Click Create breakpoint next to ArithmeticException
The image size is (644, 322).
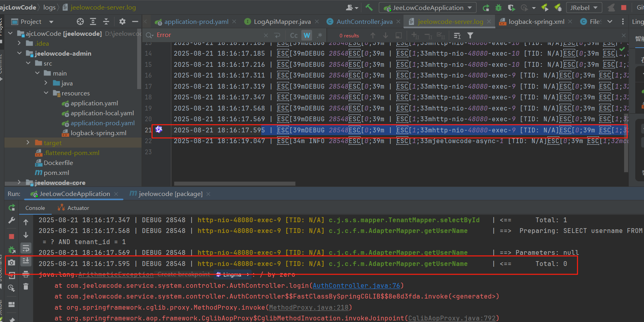pos(184,274)
